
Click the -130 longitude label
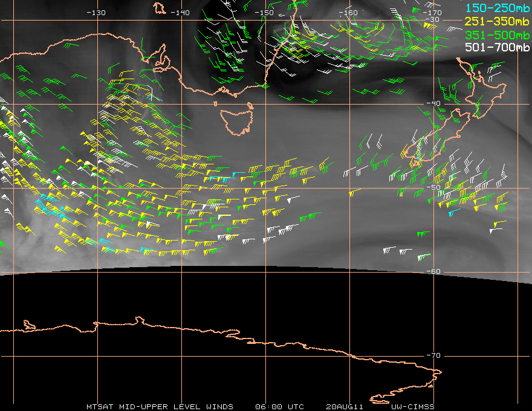pos(96,13)
